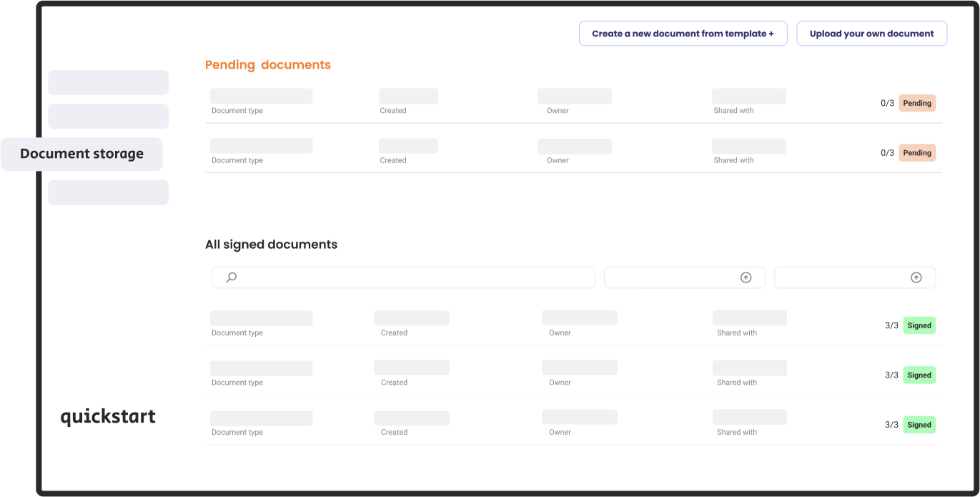Image resolution: width=980 pixels, height=497 pixels.
Task: Open the first filter dropdown beside the search bar
Action: (x=684, y=277)
